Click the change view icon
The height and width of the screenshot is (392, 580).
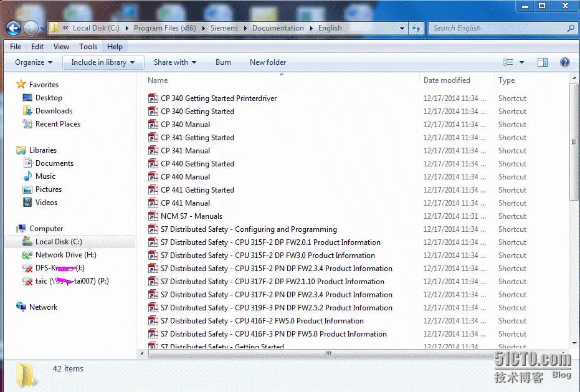508,62
